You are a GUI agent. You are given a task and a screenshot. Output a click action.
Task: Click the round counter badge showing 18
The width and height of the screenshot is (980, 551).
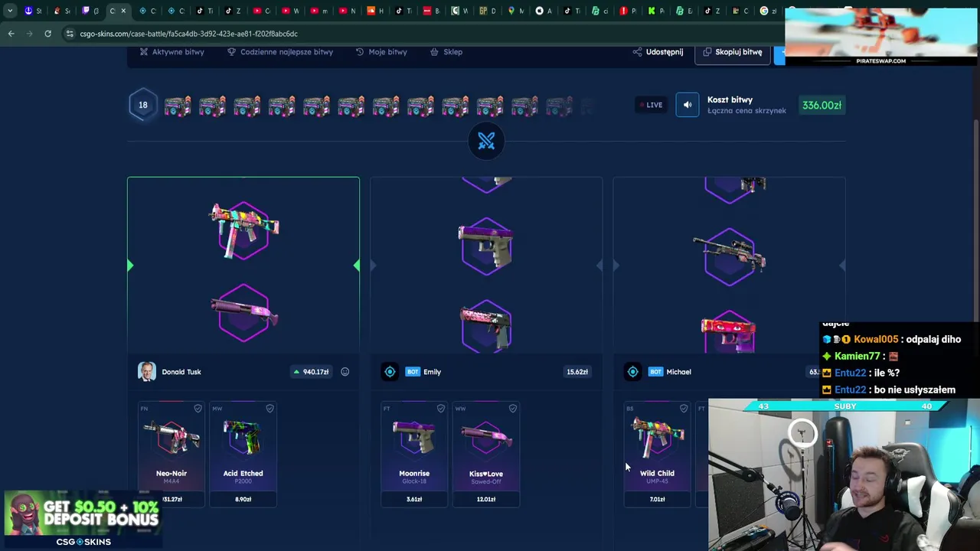[x=143, y=105]
